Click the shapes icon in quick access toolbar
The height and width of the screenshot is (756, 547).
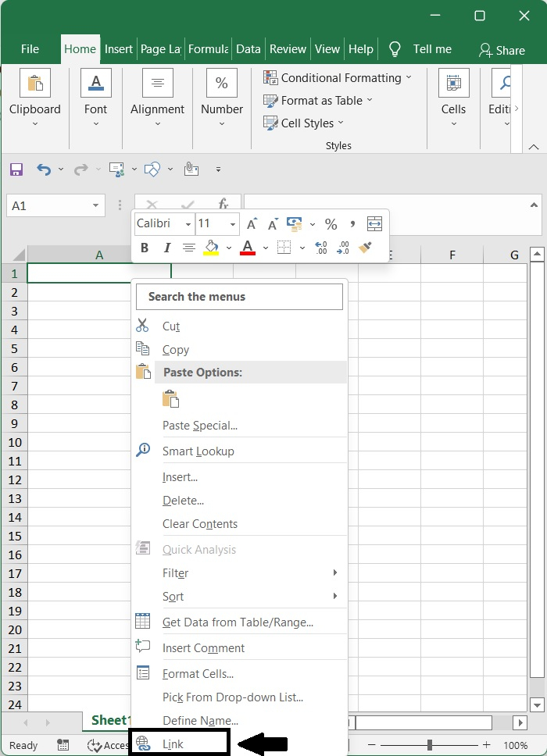point(152,169)
